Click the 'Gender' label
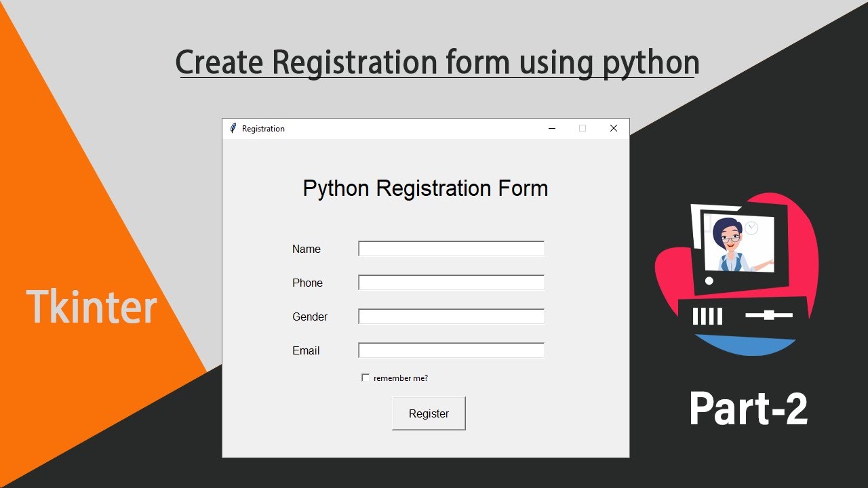Image resolution: width=868 pixels, height=488 pixels. click(310, 317)
